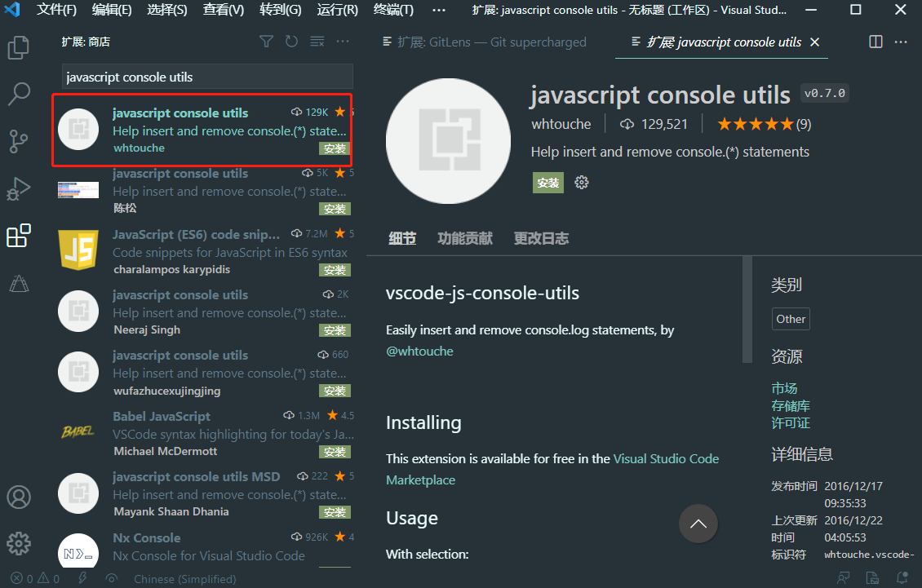Click the VS Code logo icon
The image size is (922, 588).
(x=11, y=10)
